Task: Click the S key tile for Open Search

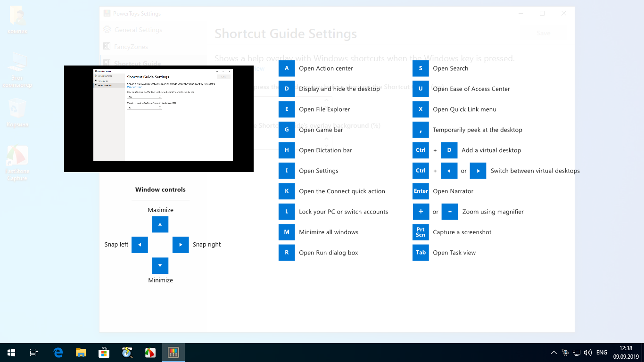Action: point(421,68)
